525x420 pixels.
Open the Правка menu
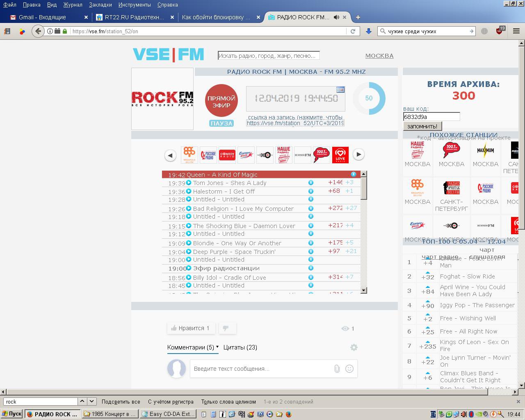(x=32, y=5)
